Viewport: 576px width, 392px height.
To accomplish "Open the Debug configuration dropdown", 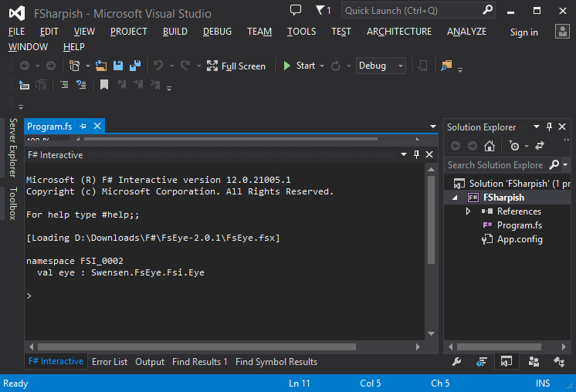I will point(381,66).
